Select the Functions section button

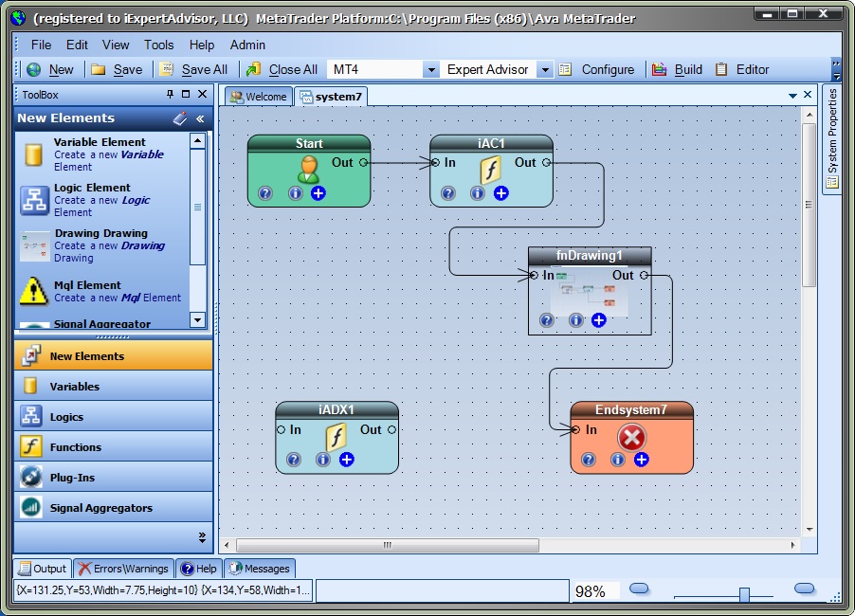click(x=114, y=447)
